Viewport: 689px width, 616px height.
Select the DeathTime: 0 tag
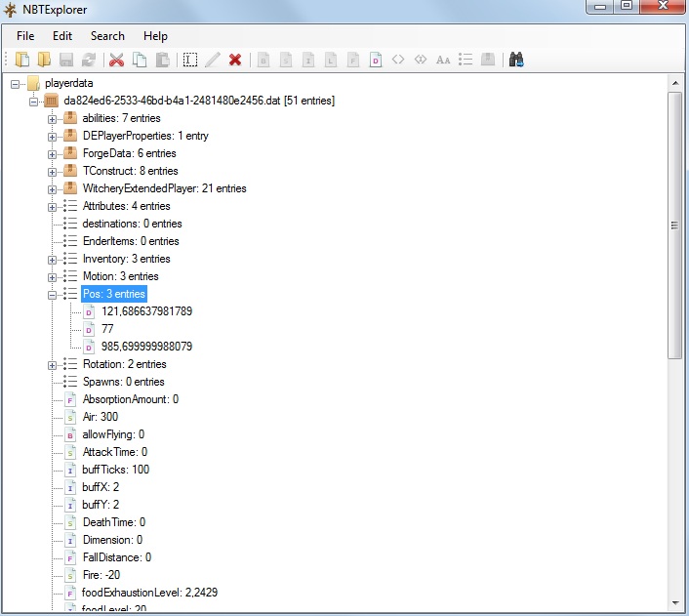114,522
